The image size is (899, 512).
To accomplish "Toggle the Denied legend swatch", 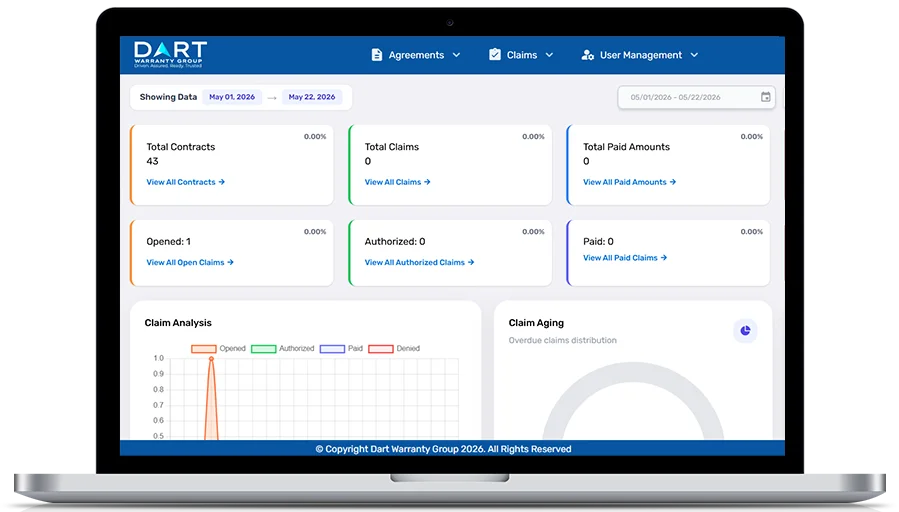I will [381, 349].
